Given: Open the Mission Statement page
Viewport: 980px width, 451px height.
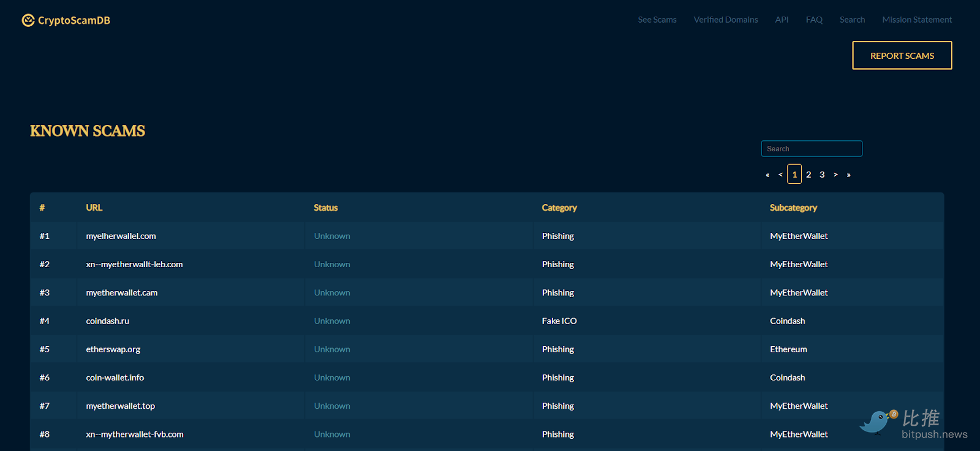Looking at the screenshot, I should click(x=917, y=20).
